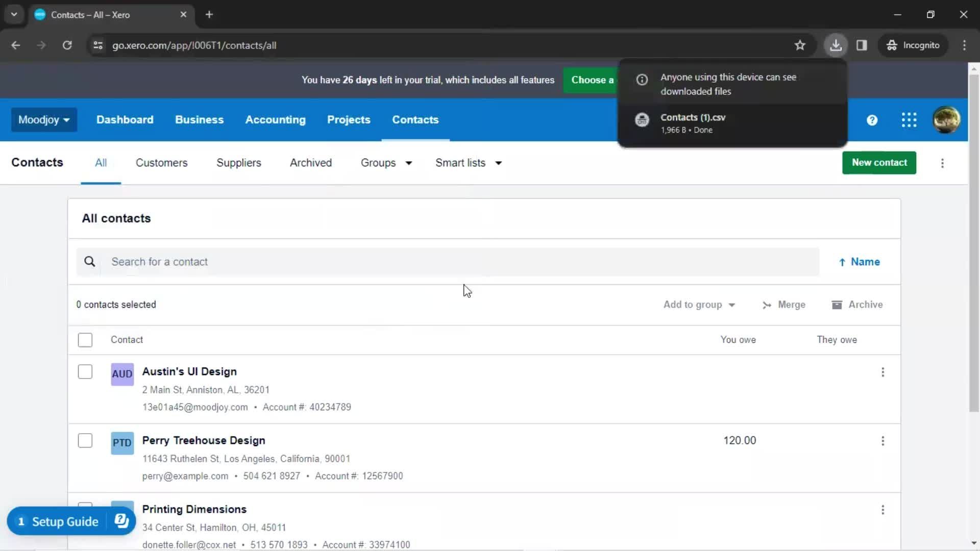This screenshot has height=551, width=980.
Task: Expand the Groups dropdown
Action: click(386, 163)
